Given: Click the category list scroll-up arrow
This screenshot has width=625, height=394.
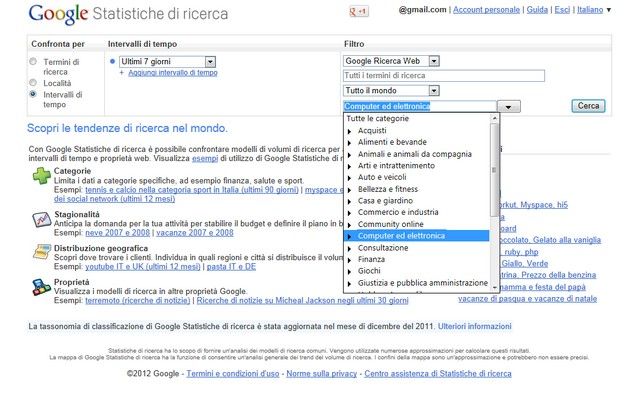Looking at the screenshot, I should [495, 118].
